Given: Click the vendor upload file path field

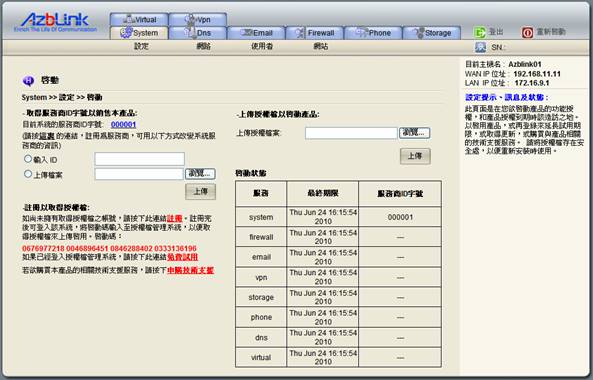Looking at the screenshot, I should coord(139,174).
